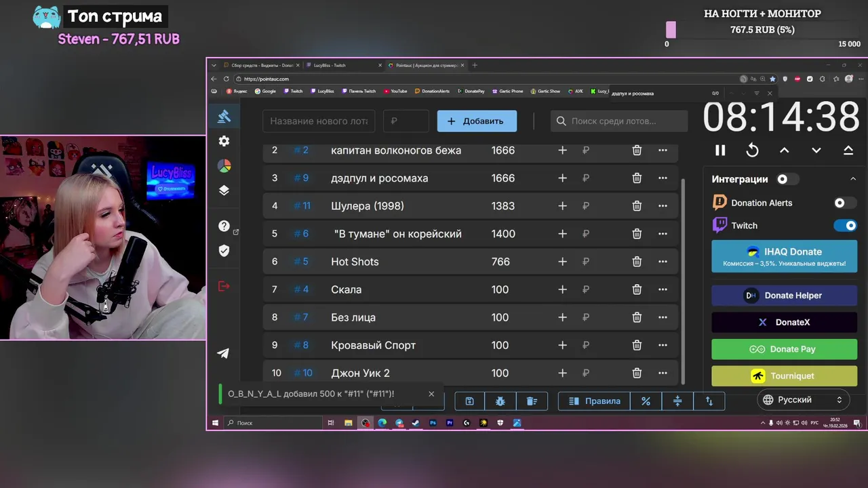Increase timer with single up chevron
This screenshot has height=488, width=868.
coord(784,150)
